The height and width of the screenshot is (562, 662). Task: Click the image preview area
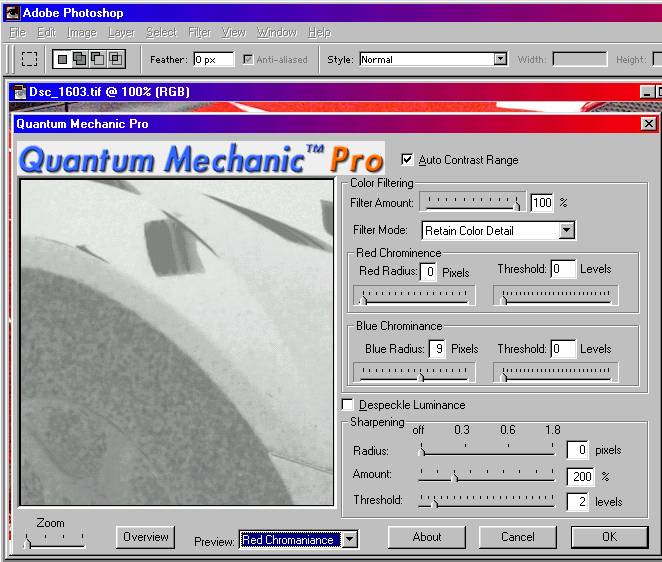[176, 342]
